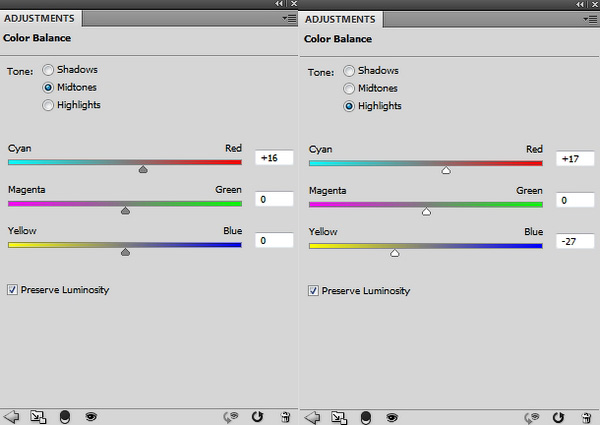Switch to right ADJUSTMENTS tab

click(x=340, y=20)
